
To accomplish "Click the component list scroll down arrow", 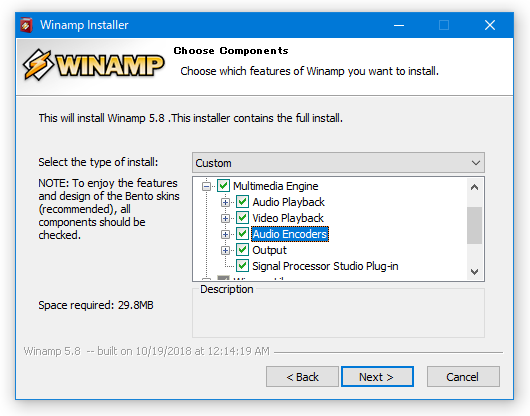I will [x=475, y=272].
